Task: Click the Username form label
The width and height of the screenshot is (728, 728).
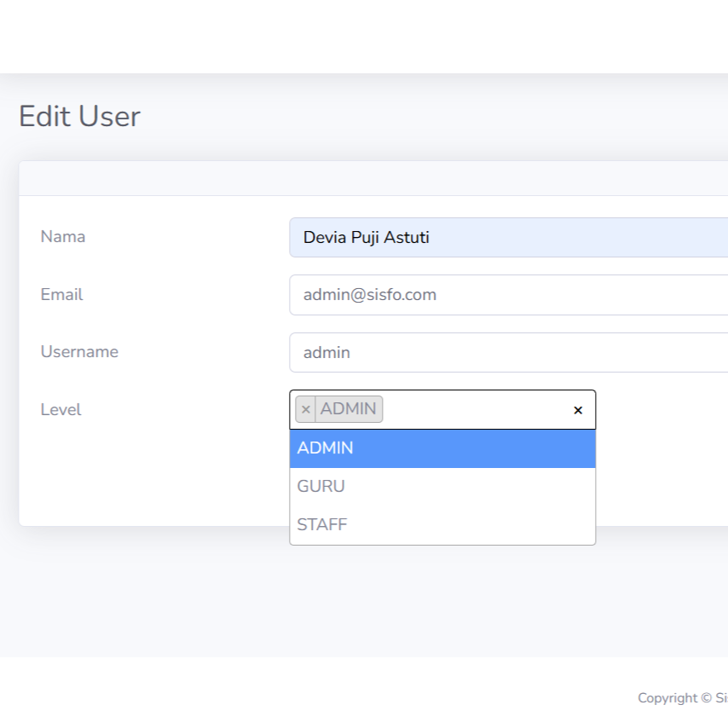Action: [x=79, y=351]
